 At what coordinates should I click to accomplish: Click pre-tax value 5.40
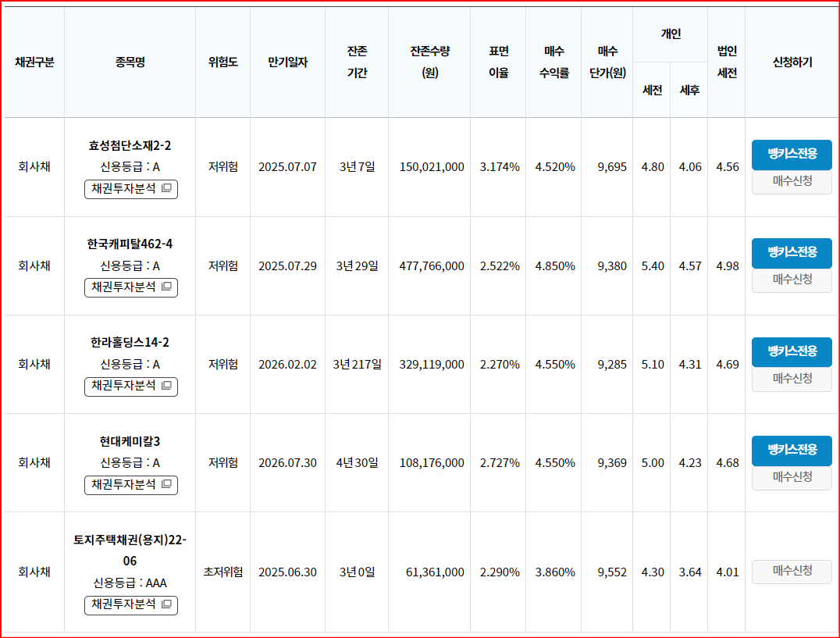click(653, 266)
